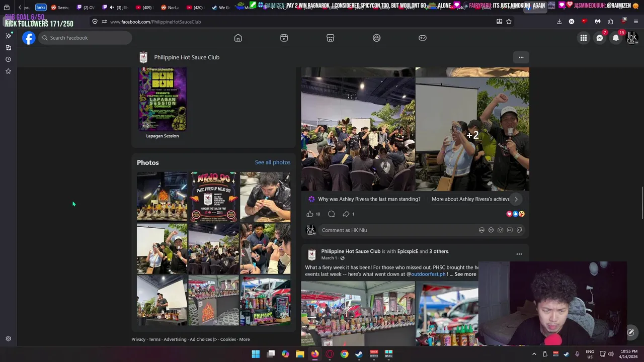
Task: Click the Search Facebook field
Action: 85,38
